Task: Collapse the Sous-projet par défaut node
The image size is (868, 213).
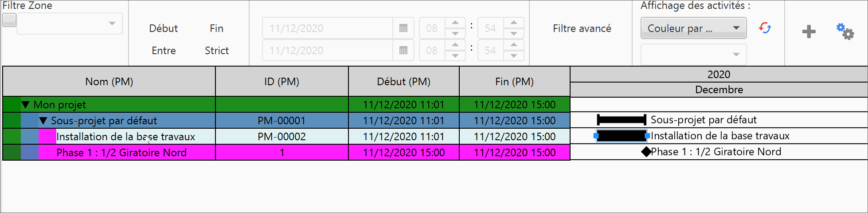Action: tap(43, 121)
